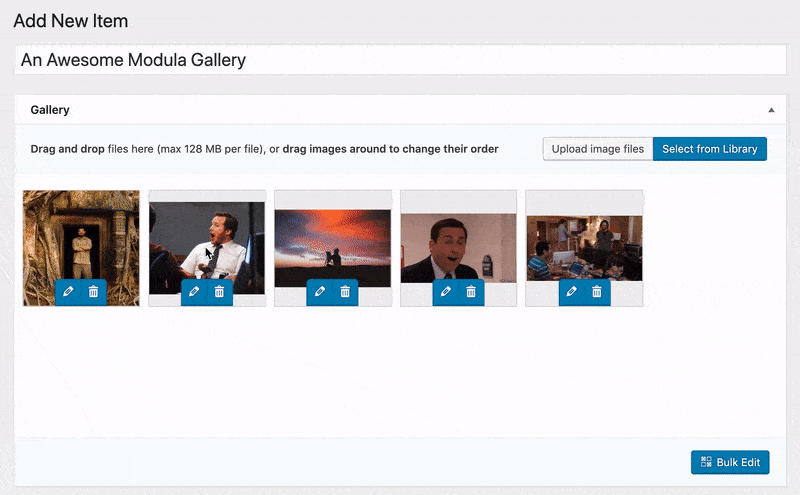The width and height of the screenshot is (800, 495).
Task: Edit the temple doorway image with pencil icon
Action: (x=68, y=292)
